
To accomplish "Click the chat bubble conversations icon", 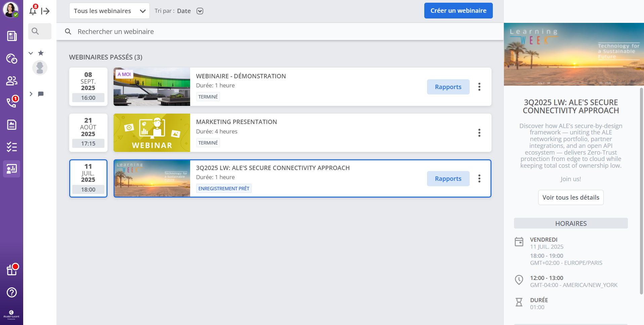I will [x=41, y=94].
